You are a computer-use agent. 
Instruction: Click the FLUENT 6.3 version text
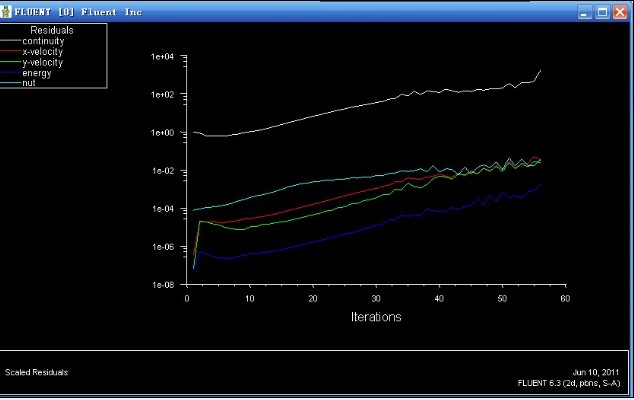570,382
